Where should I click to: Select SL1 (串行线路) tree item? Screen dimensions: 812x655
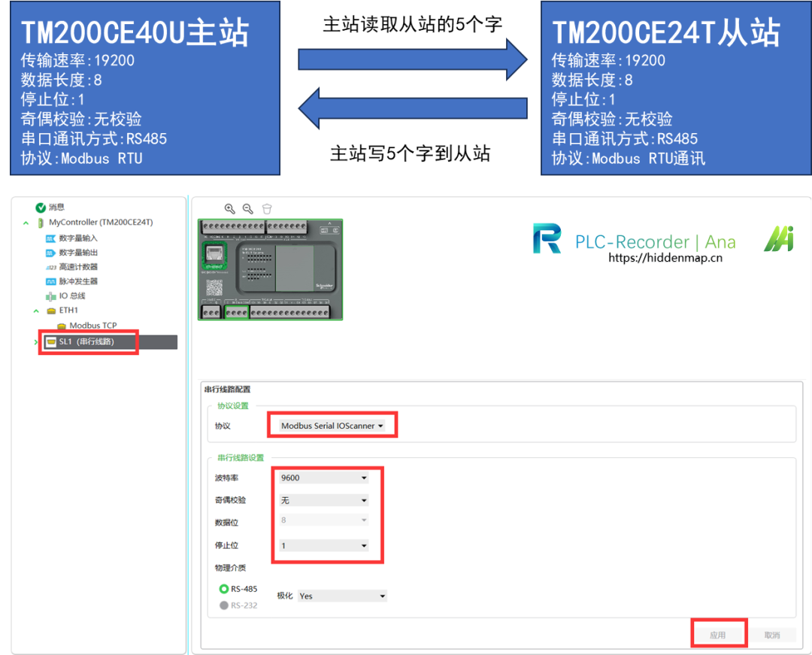point(86,341)
